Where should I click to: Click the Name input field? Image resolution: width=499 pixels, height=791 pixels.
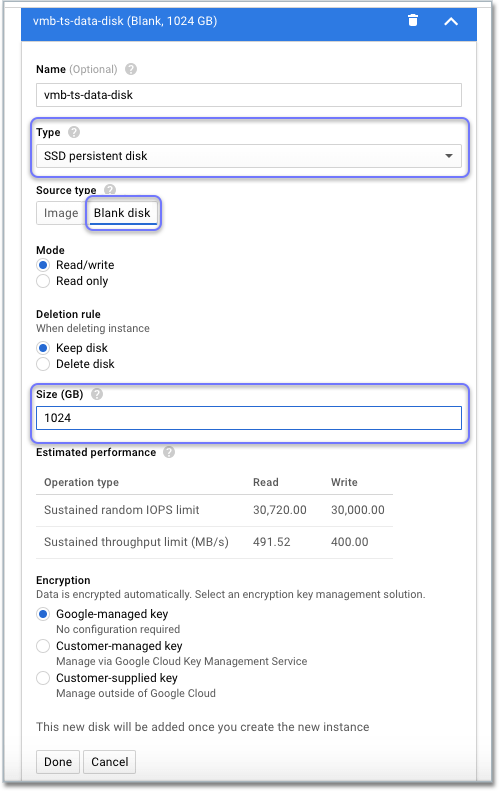(x=249, y=95)
